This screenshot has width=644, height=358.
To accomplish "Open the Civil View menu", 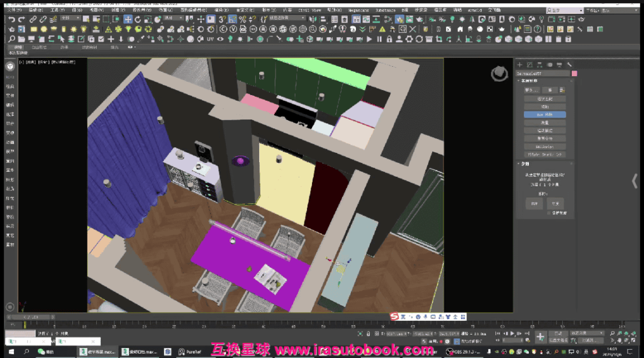I will pos(309,10).
